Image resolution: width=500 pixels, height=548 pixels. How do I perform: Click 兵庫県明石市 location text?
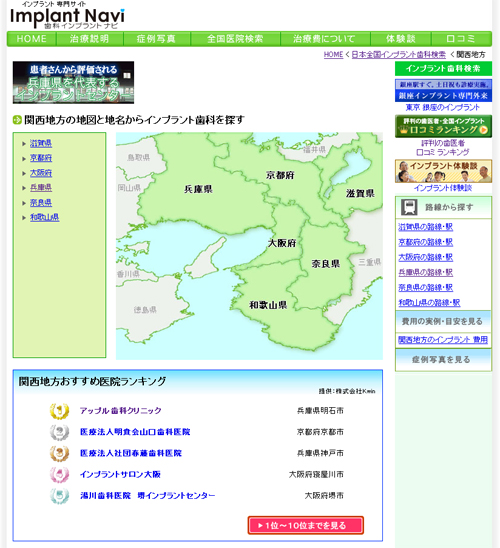(x=320, y=411)
